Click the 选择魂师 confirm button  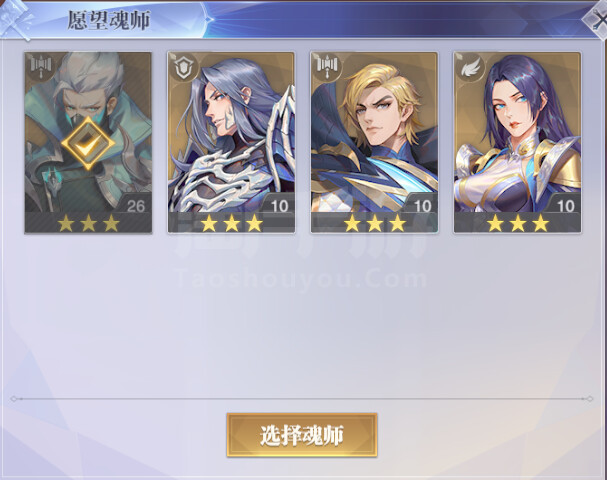tap(302, 435)
